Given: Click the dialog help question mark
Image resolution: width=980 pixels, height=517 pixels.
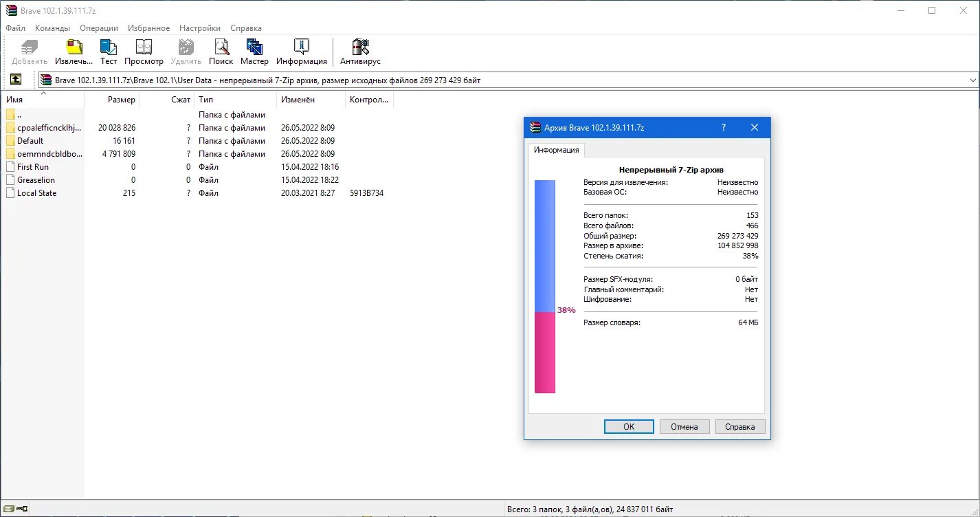Looking at the screenshot, I should [x=724, y=127].
